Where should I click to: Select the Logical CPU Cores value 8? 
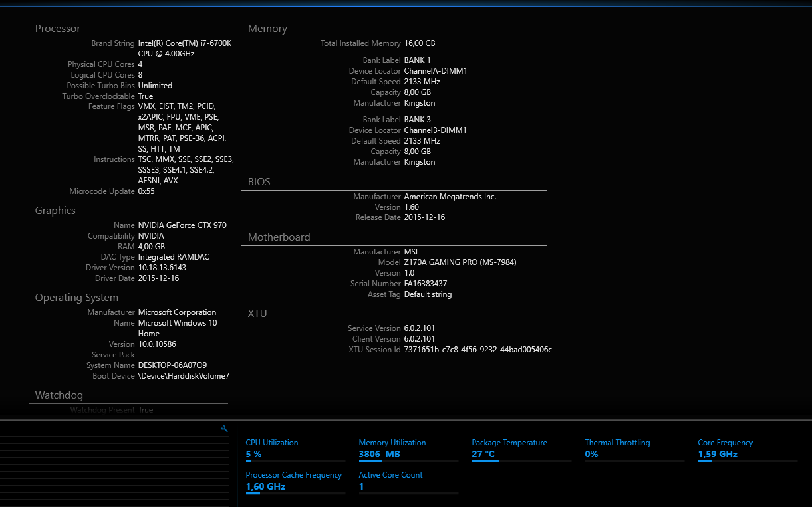(140, 75)
